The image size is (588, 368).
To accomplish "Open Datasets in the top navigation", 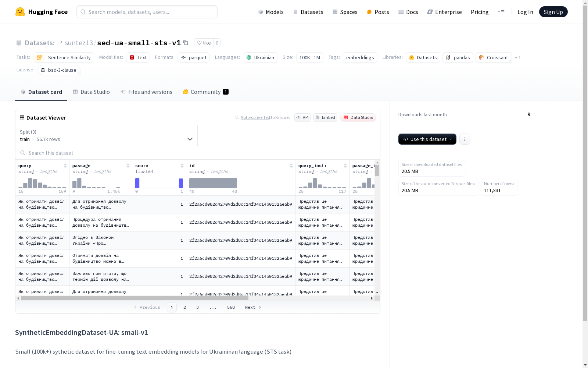I will 308,12.
